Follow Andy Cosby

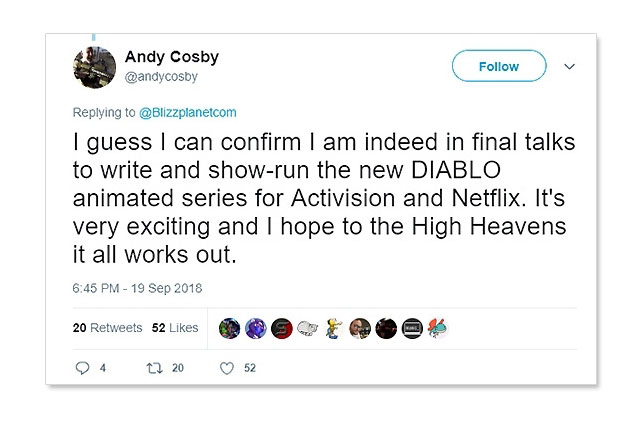point(499,66)
